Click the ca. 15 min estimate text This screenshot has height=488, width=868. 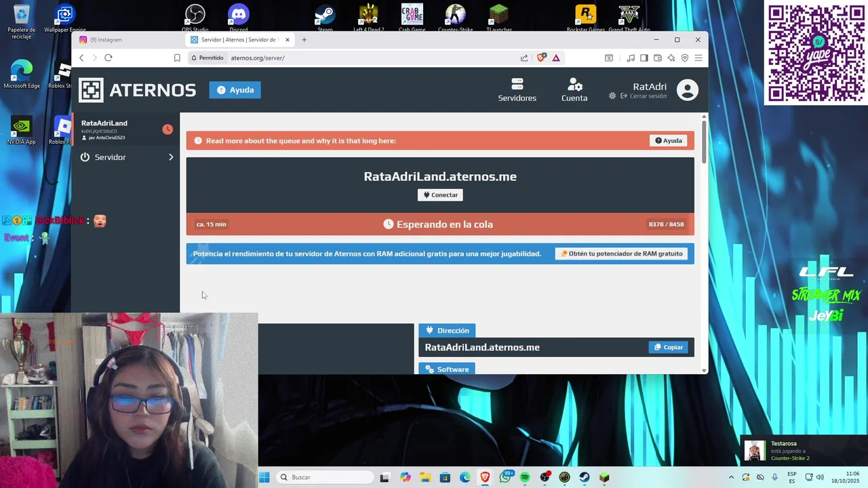click(x=211, y=224)
